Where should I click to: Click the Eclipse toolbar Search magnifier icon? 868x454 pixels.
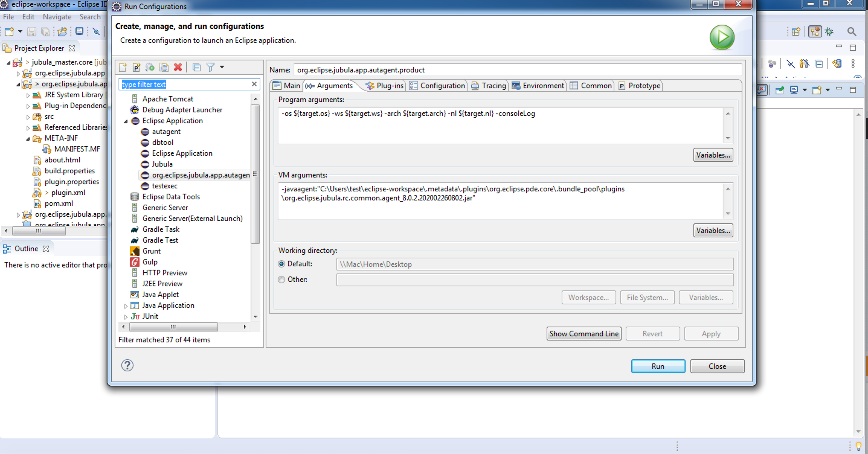click(x=851, y=31)
